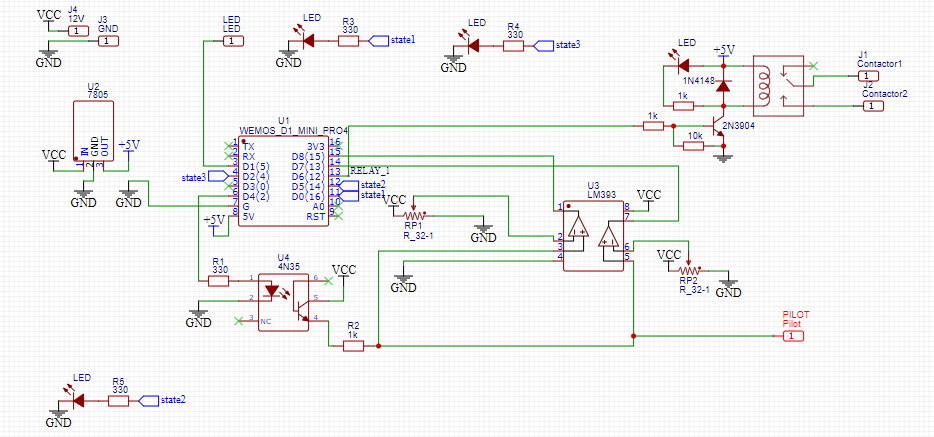Click the no-connect marker on the relay contact

[x=814, y=65]
